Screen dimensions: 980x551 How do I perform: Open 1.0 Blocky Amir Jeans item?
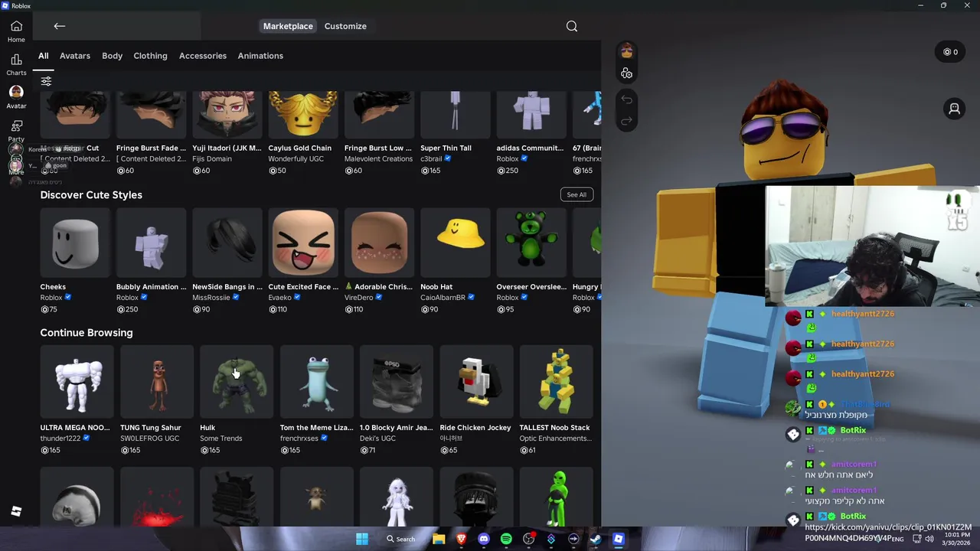pyautogui.click(x=396, y=381)
